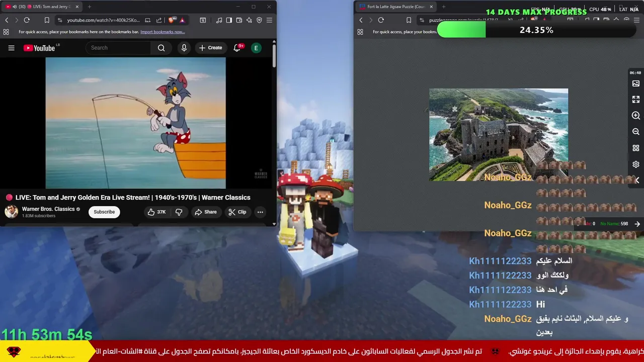Toggle the browser sidebar panel icon
Screen dimensions: 644x362
(x=229, y=20)
